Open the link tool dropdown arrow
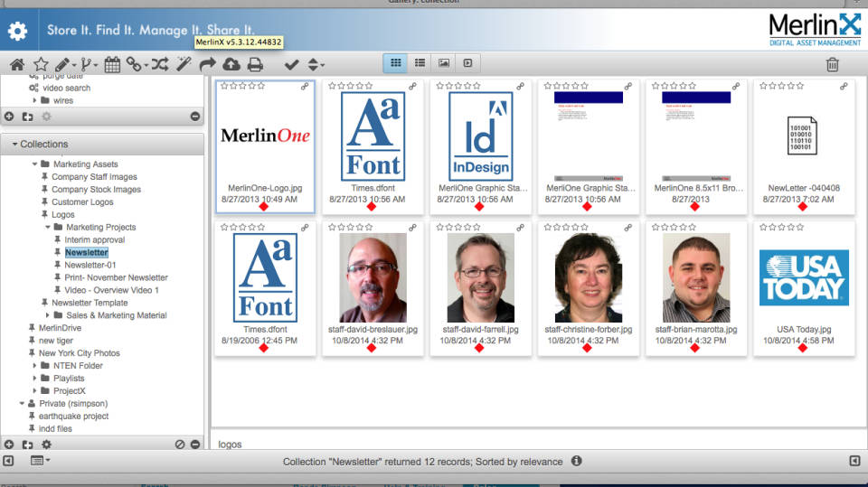Screen dimensions: 868x487 pos(145,65)
